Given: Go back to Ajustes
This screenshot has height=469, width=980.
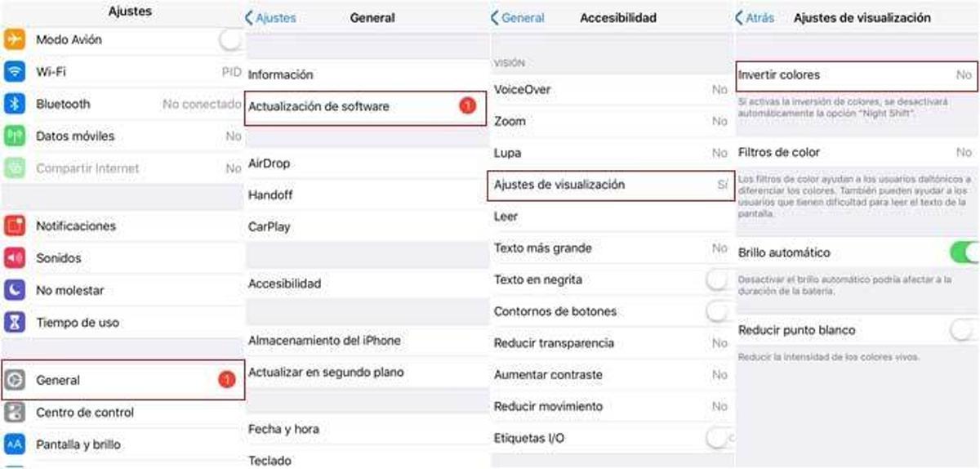Looking at the screenshot, I should tap(271, 17).
